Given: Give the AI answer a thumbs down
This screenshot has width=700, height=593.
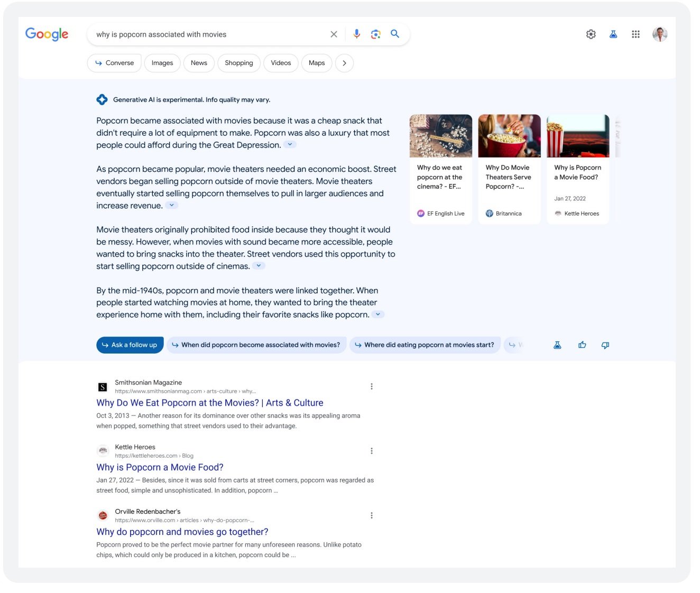Looking at the screenshot, I should 605,345.
